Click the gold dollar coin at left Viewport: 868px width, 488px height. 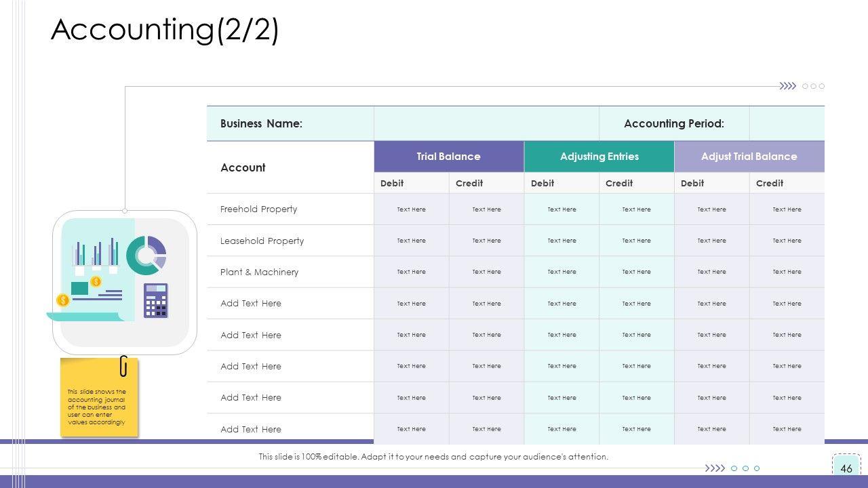tap(63, 300)
